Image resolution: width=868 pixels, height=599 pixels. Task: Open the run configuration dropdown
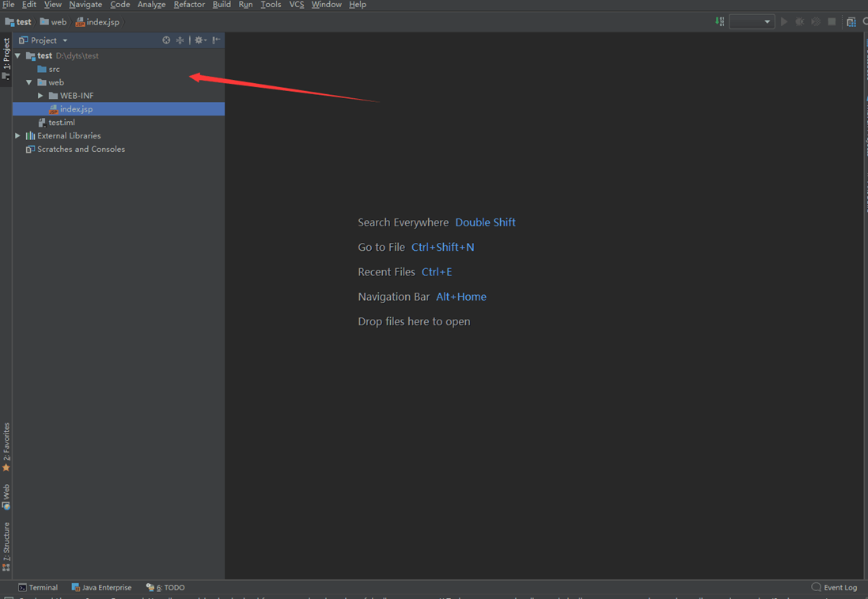click(x=751, y=21)
